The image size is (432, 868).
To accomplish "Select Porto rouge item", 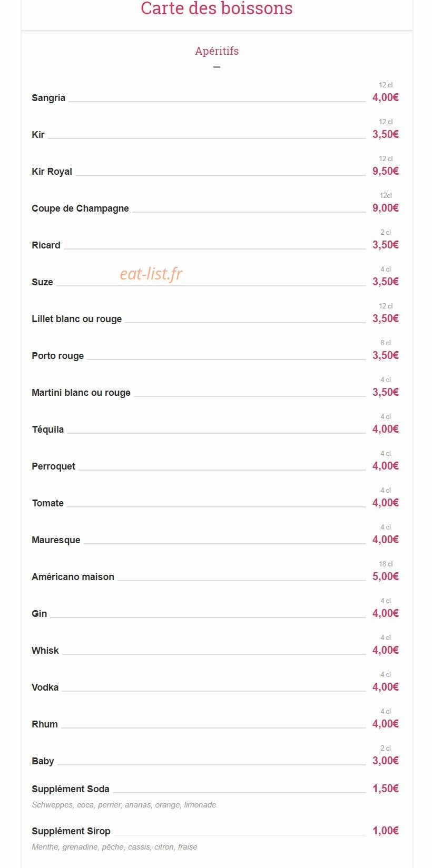I will [57, 356].
